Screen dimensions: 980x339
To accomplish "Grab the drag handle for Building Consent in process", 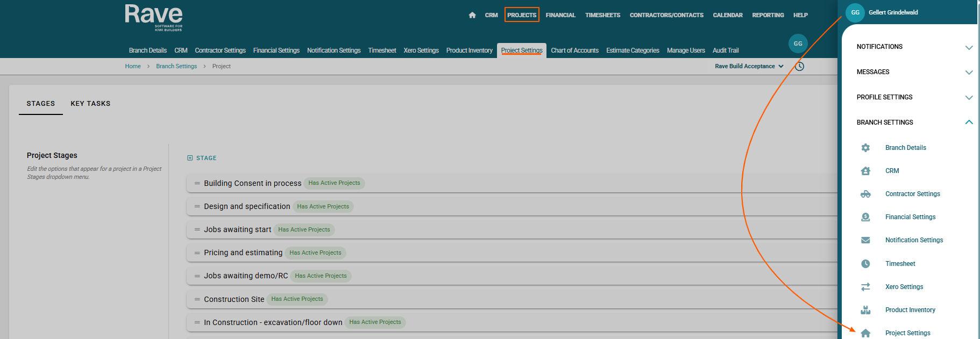I will [197, 183].
